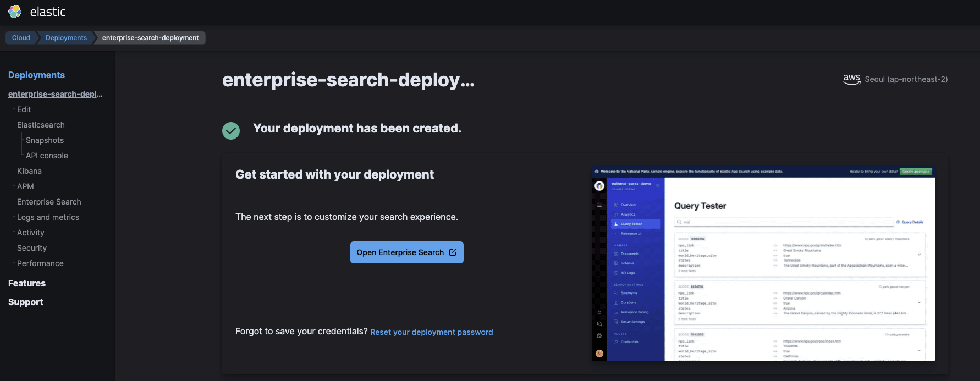Screen dimensions: 980x381
Task: Open APM in sidebar
Action: (x=25, y=186)
